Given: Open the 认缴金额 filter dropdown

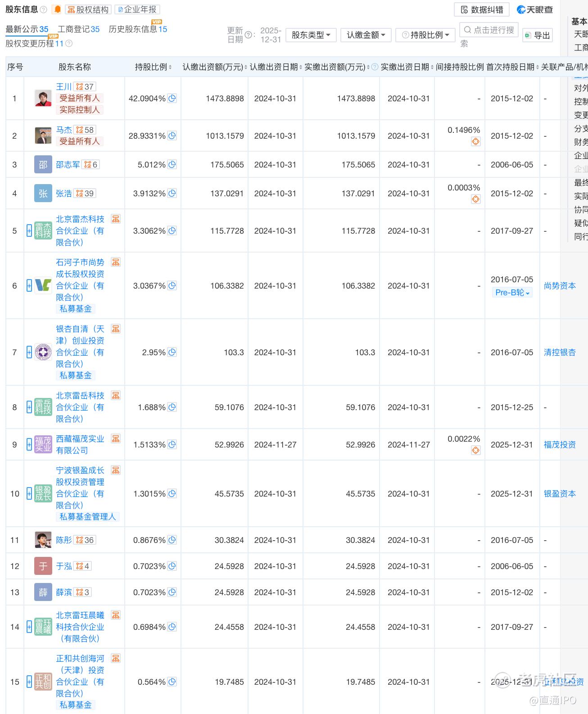Looking at the screenshot, I should (366, 35).
